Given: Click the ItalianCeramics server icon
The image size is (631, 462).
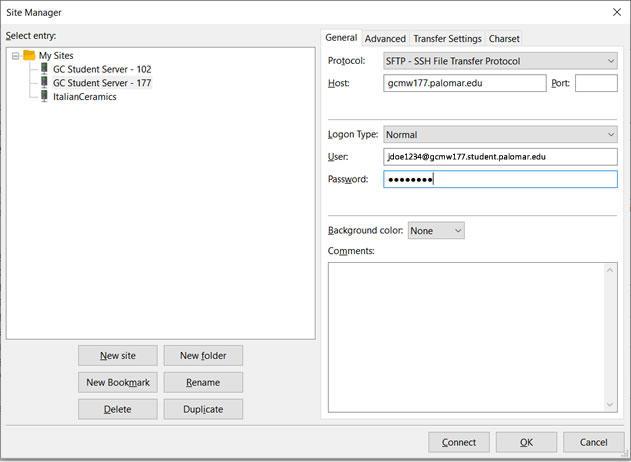Looking at the screenshot, I should pyautogui.click(x=44, y=97).
